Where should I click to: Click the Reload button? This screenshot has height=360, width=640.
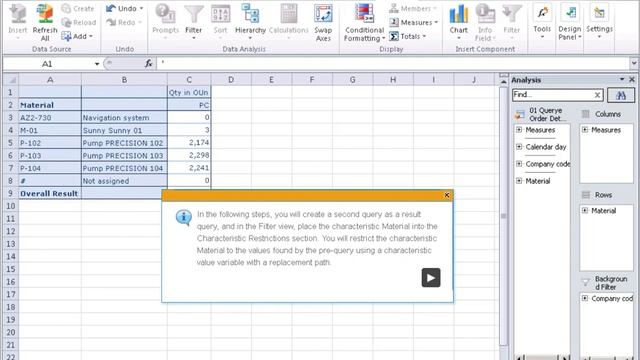point(79,22)
